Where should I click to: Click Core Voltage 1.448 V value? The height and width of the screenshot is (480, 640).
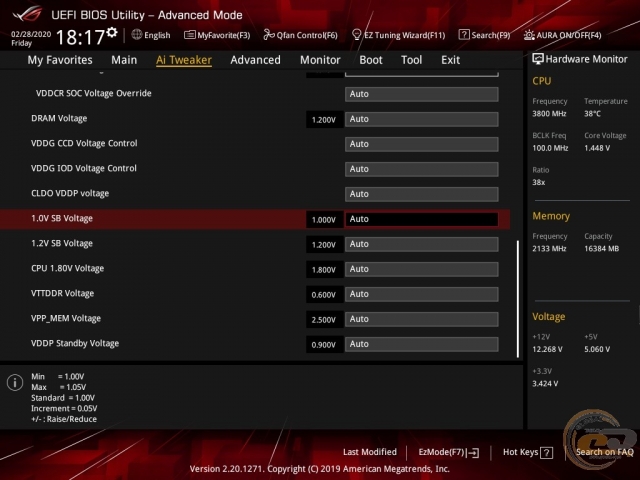point(597,148)
